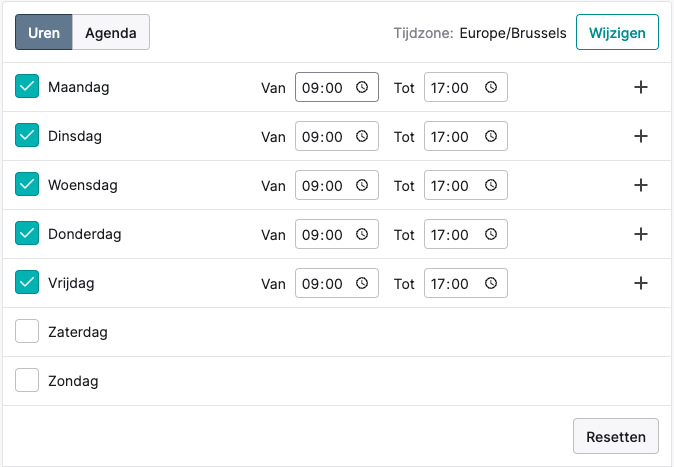
Task: Add extra time range for Donderdag
Action: (x=640, y=234)
